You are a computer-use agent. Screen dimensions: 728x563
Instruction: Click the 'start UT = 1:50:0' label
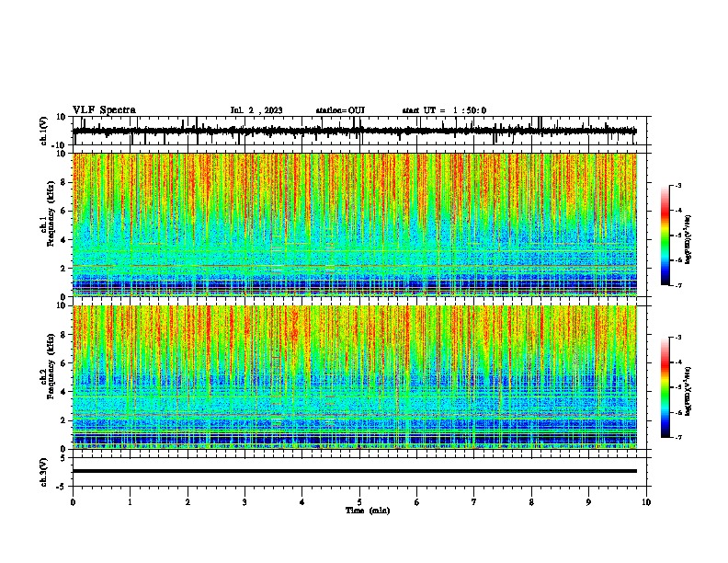(444, 110)
